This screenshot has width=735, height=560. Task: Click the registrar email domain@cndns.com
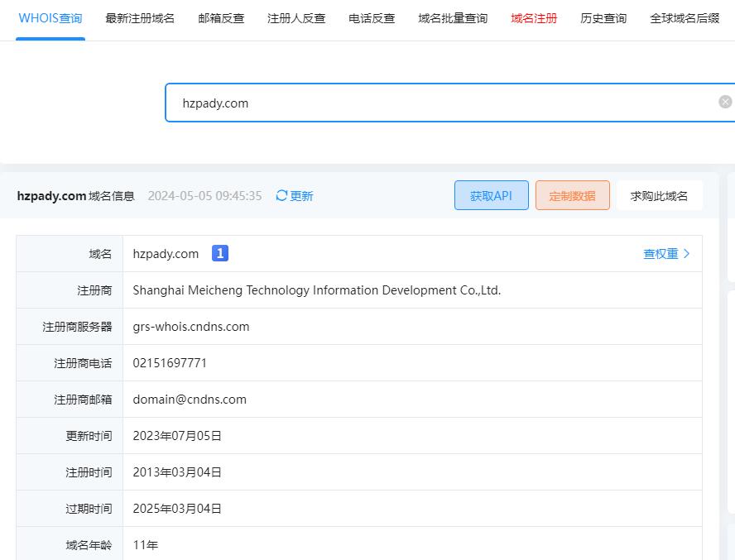[x=190, y=400]
